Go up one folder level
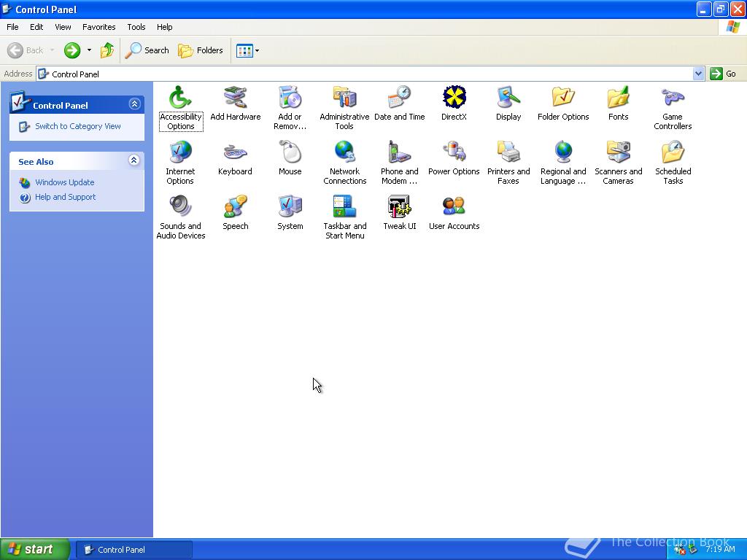The height and width of the screenshot is (560, 747). point(107,50)
